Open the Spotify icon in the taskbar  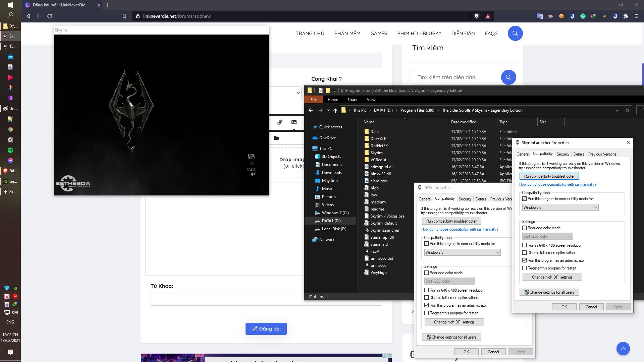coord(10,150)
